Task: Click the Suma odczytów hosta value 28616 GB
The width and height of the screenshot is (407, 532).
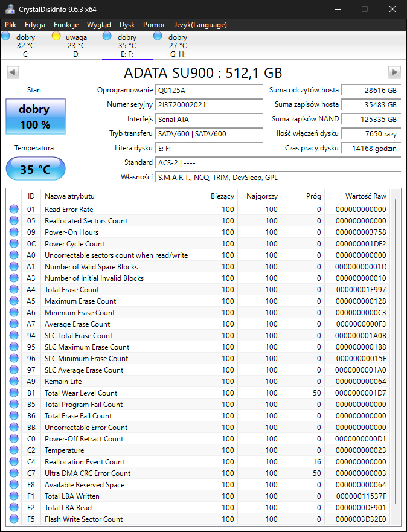Action: 371,91
